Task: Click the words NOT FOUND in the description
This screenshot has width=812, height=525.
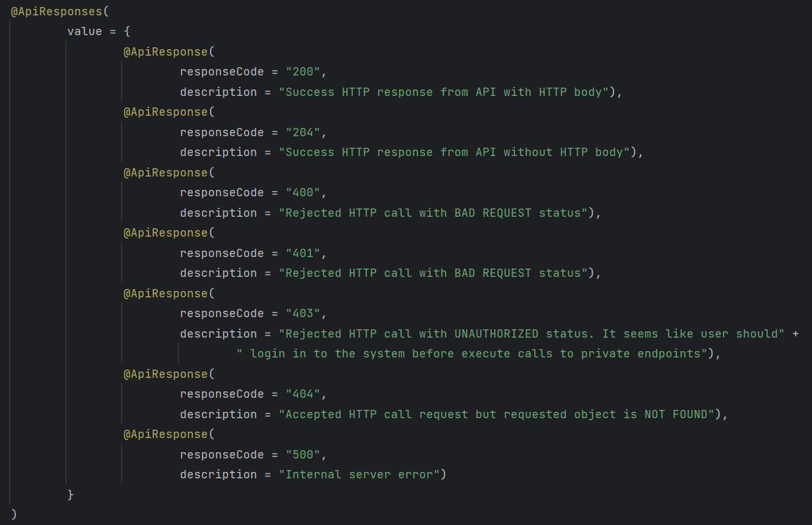Action: [676, 414]
